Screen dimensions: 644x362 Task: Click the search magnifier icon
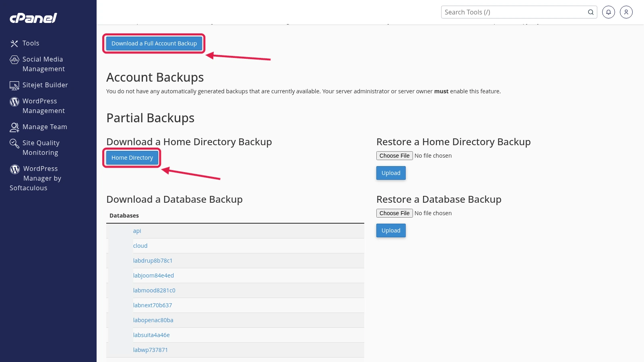point(590,12)
